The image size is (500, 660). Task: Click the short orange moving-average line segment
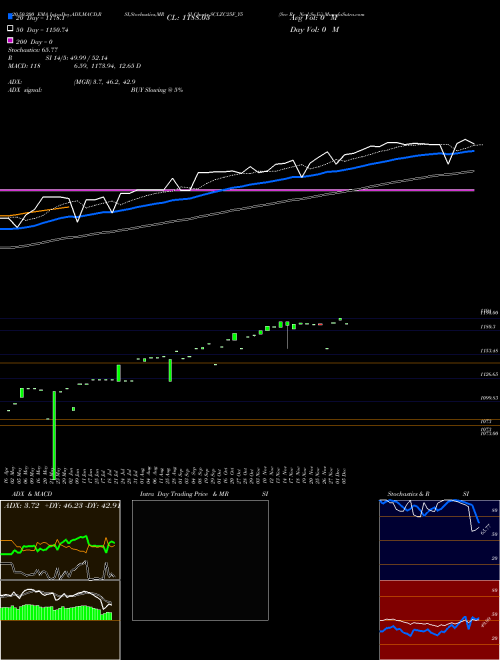[35, 211]
